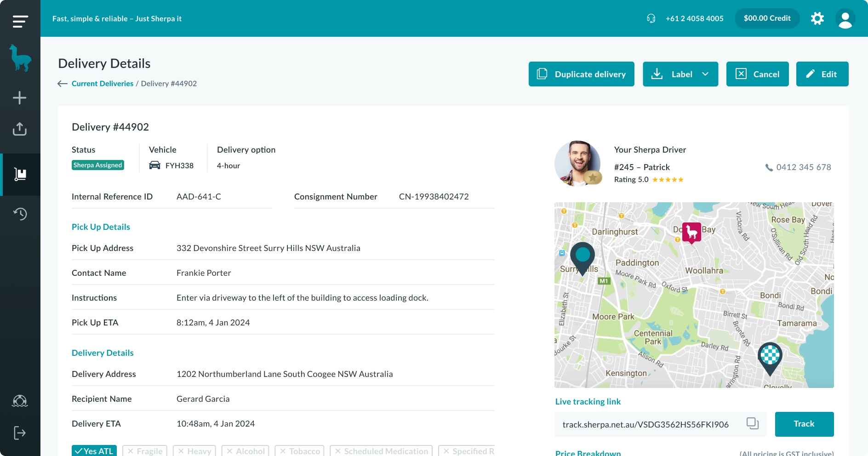Click the support lifebuoy icon in the sidebar

[20, 401]
